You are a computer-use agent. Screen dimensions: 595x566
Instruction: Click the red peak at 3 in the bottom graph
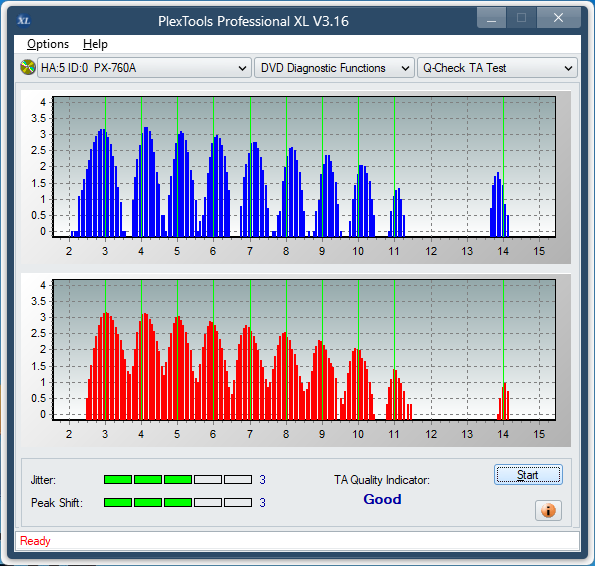tap(106, 366)
